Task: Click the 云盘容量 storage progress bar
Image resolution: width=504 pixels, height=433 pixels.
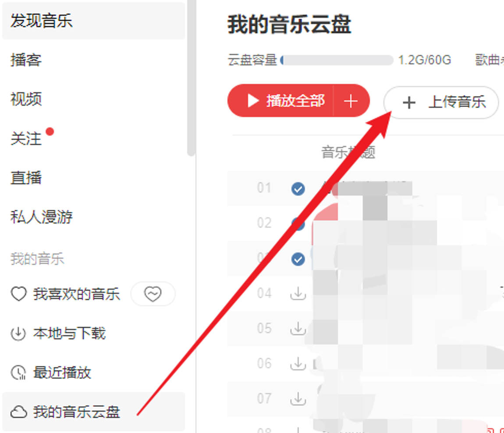Action: 337,60
